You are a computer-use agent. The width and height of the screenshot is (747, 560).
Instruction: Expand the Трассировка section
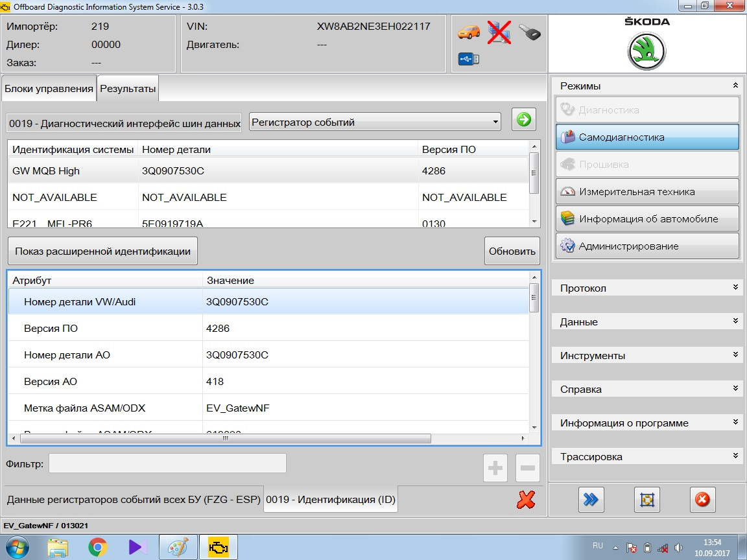click(647, 457)
